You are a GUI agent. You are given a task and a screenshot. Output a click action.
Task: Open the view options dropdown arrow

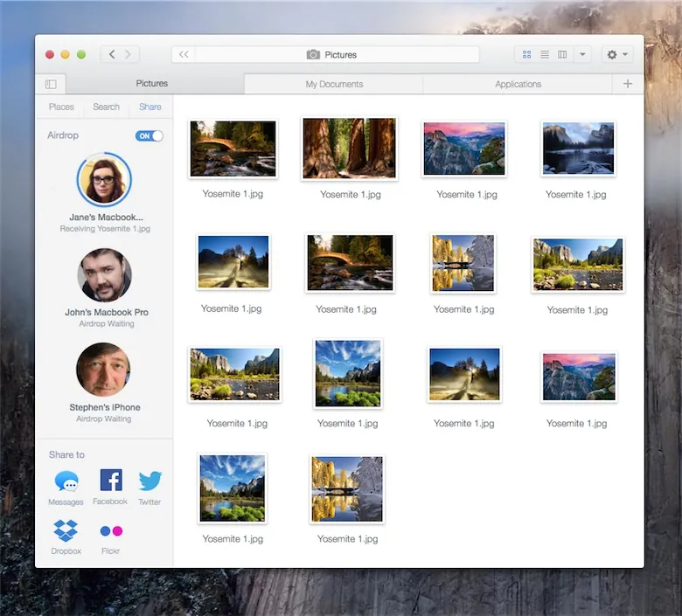tap(582, 54)
